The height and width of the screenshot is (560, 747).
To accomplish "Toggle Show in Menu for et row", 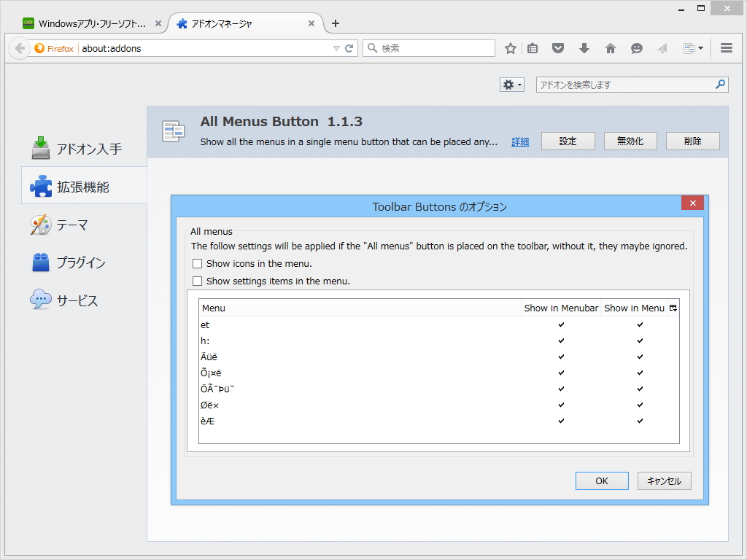I will click(x=640, y=324).
